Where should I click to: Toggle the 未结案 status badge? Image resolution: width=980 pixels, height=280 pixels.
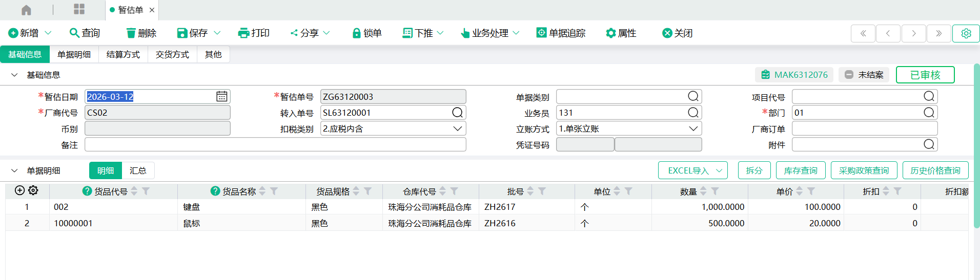[x=864, y=75]
